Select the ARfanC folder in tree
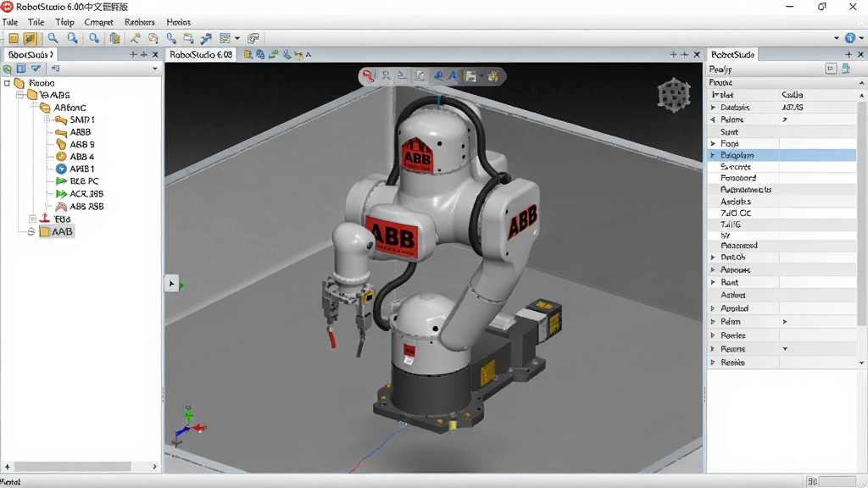Viewport: 868px width, 488px height. tap(63, 108)
